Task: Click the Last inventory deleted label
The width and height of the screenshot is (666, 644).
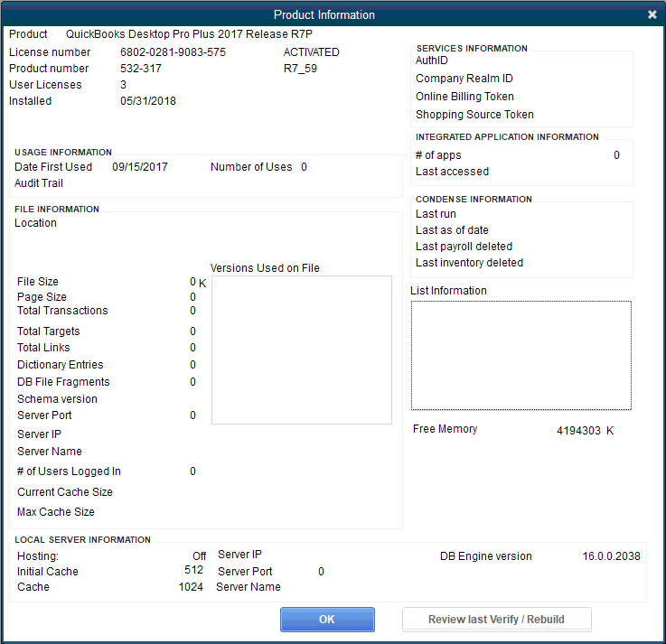Action: [469, 263]
